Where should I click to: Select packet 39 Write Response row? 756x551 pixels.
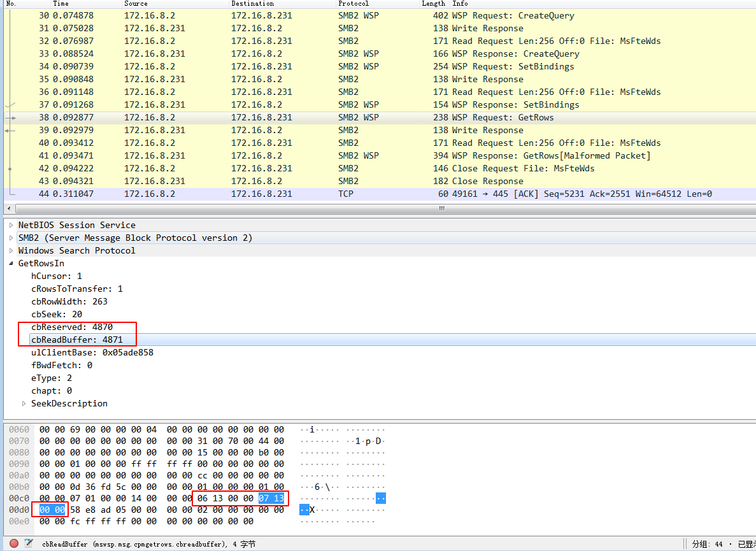click(380, 130)
